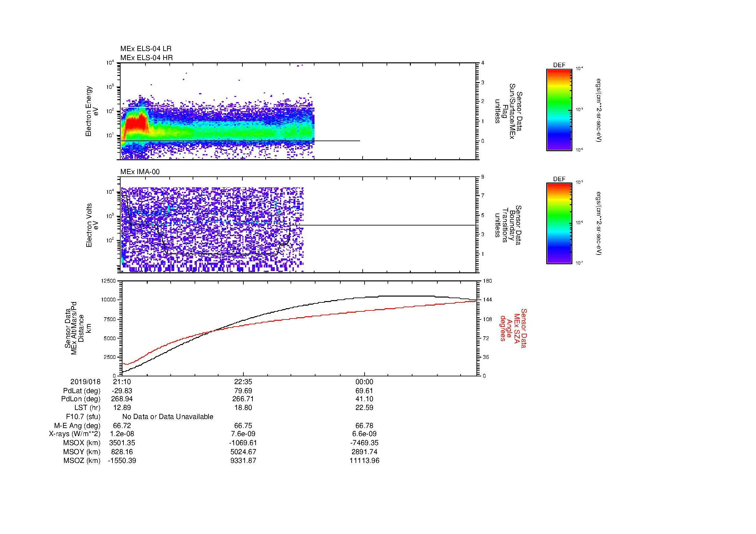This screenshot has height=534, width=756.
Task: Click the MSOX value -1069.61
Action: point(243,443)
